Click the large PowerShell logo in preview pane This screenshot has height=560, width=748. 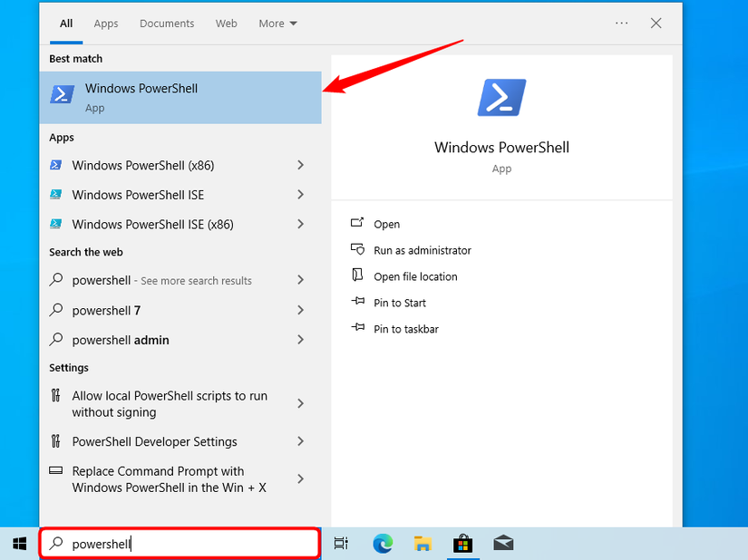pyautogui.click(x=501, y=97)
